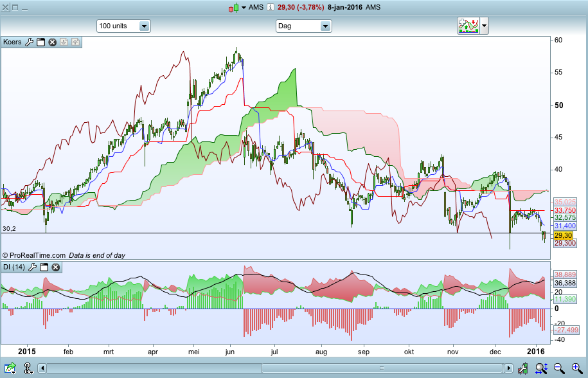Open the Dag timeframe dropdown

(304, 26)
